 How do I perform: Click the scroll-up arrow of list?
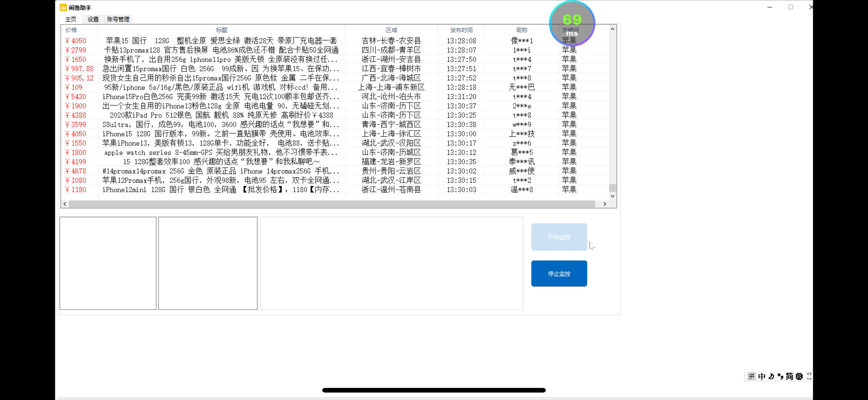(612, 29)
